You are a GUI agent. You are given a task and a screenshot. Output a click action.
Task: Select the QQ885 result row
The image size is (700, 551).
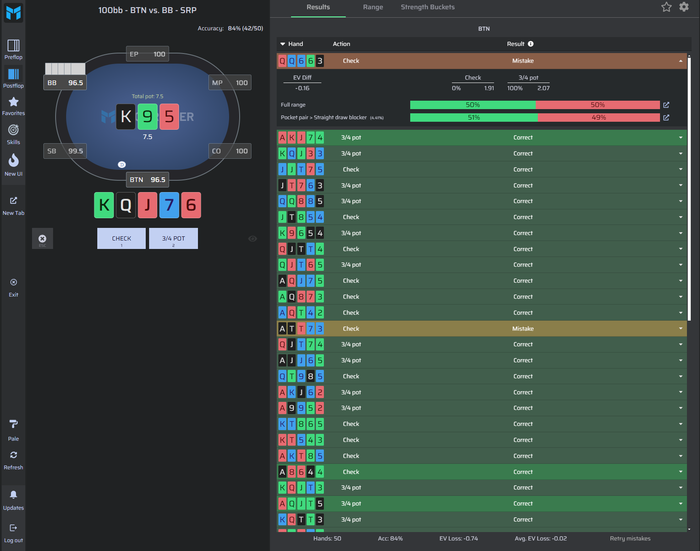pyautogui.click(x=481, y=201)
